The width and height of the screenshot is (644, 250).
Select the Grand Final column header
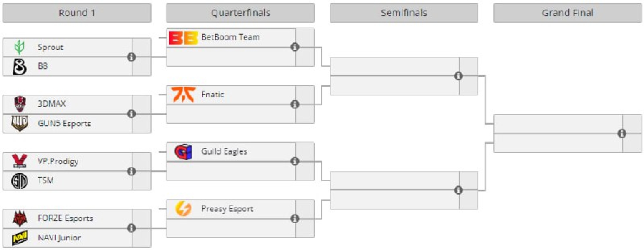[x=567, y=13]
